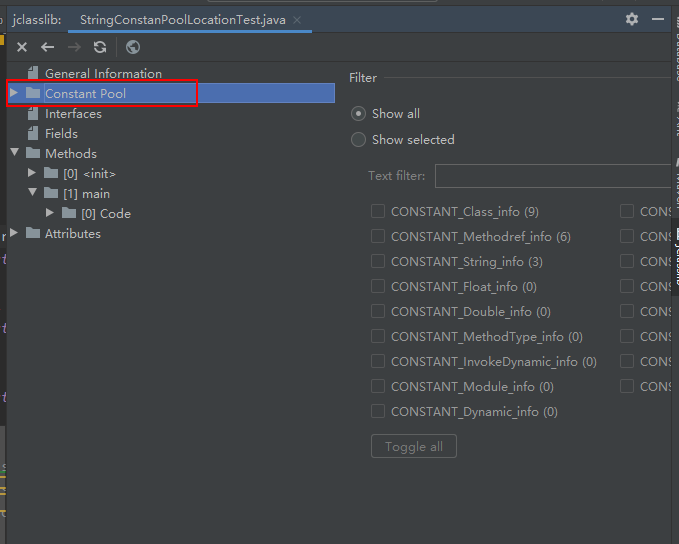Reload class file with refresh icon
Viewport: 679px width, 544px height.
(x=100, y=47)
